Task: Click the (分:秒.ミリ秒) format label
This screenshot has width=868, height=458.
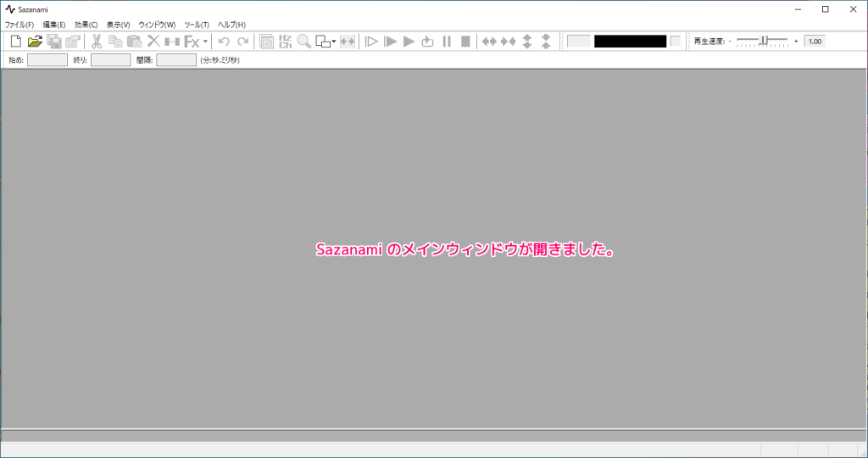Action: click(220, 60)
